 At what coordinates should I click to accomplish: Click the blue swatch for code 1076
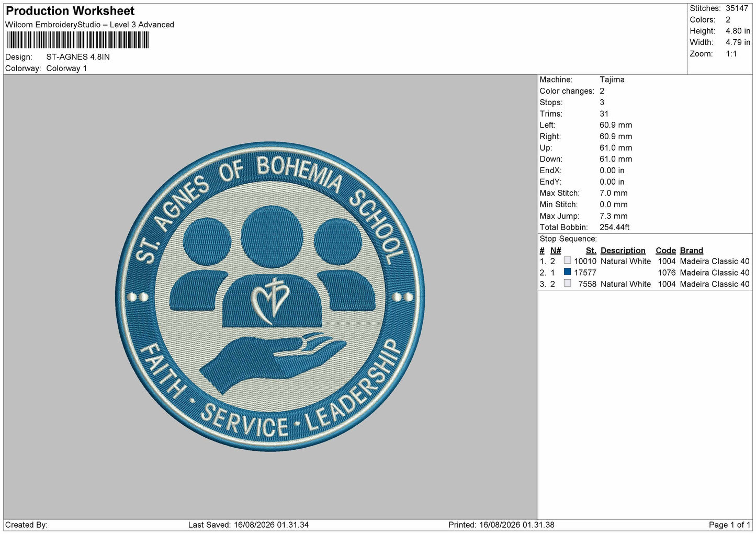point(567,272)
